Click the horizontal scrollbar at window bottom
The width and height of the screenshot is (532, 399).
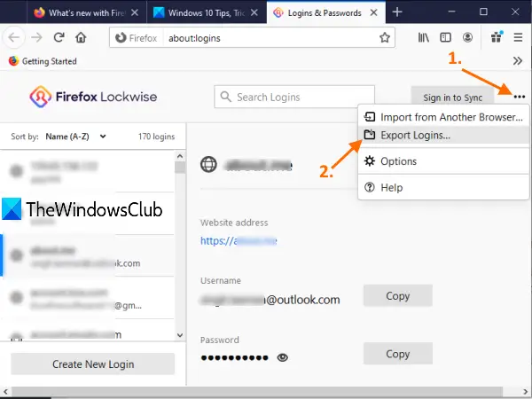pos(257,391)
